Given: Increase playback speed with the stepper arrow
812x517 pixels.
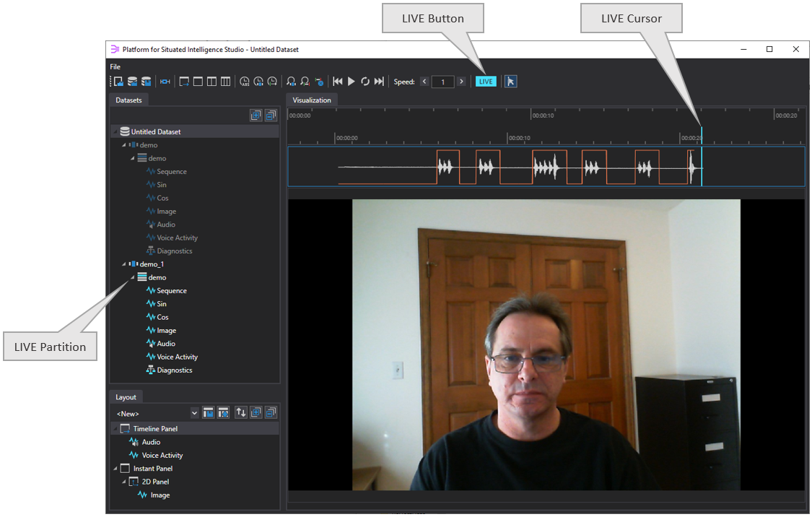Looking at the screenshot, I should click(461, 81).
